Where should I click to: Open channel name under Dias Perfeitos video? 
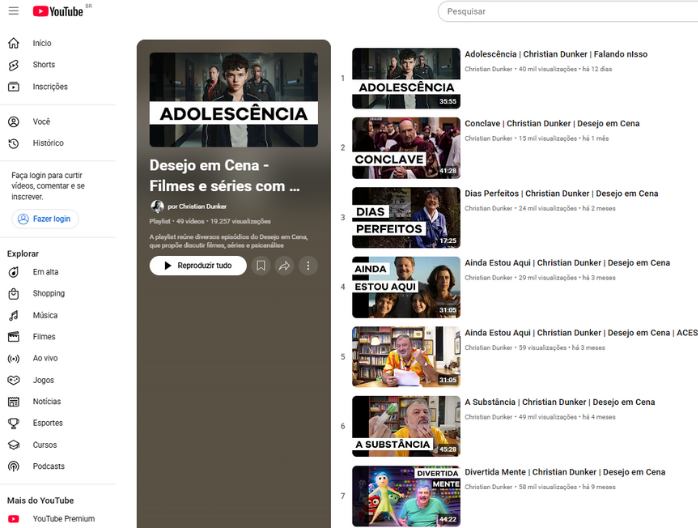[488, 208]
